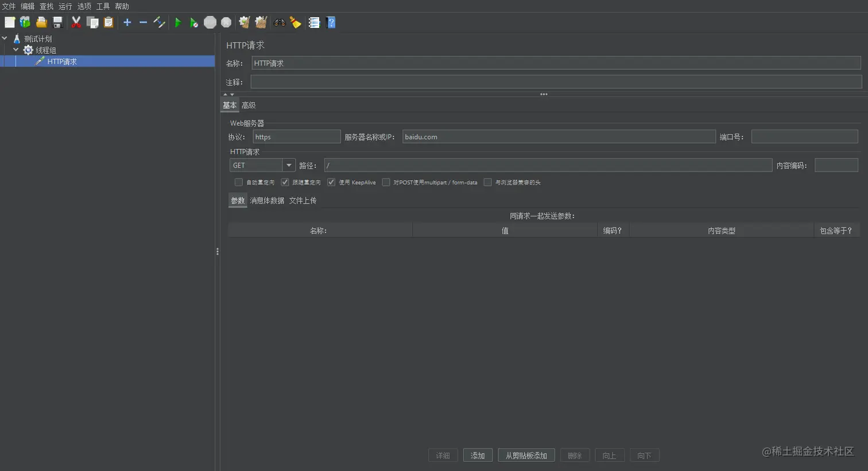Click the small collapse arrows above 基本 tab
The width and height of the screenshot is (868, 471).
228,94
